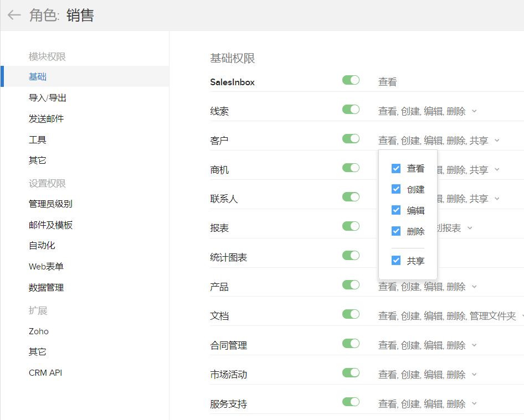Expand the 合同管理 permissions dropdown arrow
Image resolution: width=524 pixels, height=420 pixels.
click(474, 345)
